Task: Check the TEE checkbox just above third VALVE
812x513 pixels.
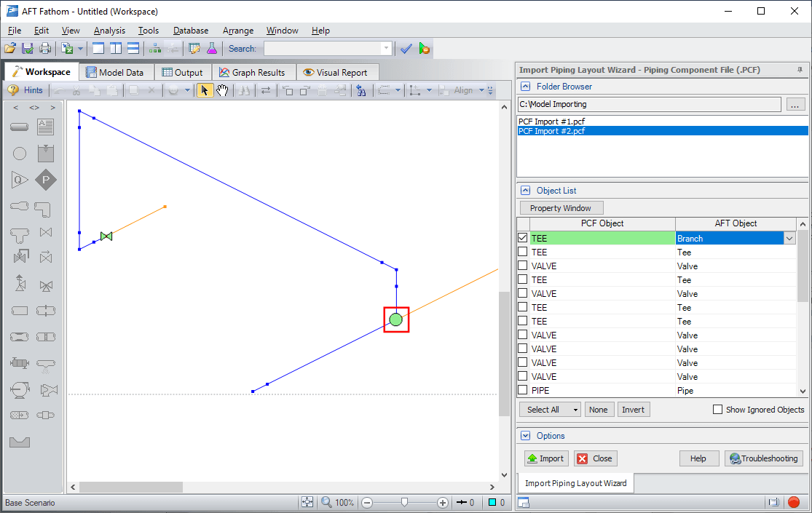Action: pos(523,321)
